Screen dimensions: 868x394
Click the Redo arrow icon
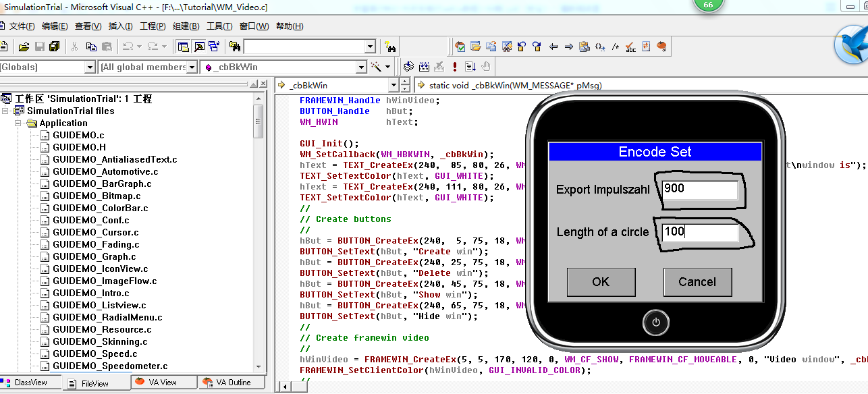click(153, 47)
